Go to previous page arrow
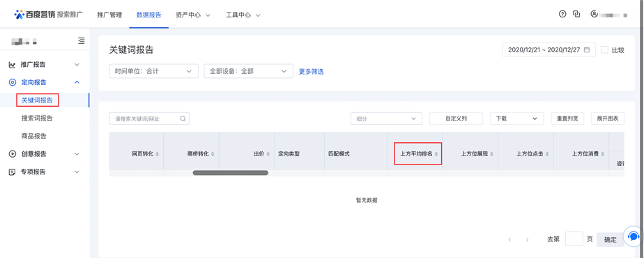The width and height of the screenshot is (644, 258). tap(509, 239)
